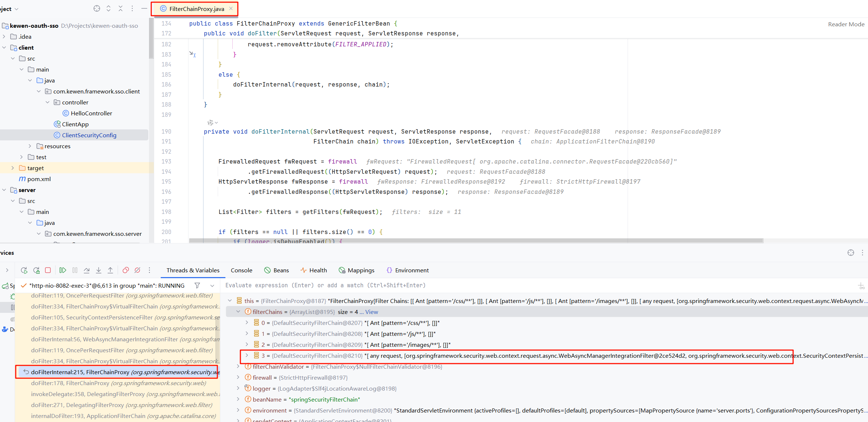Switch to the Mappings tab
The image size is (868, 422).
(x=357, y=270)
